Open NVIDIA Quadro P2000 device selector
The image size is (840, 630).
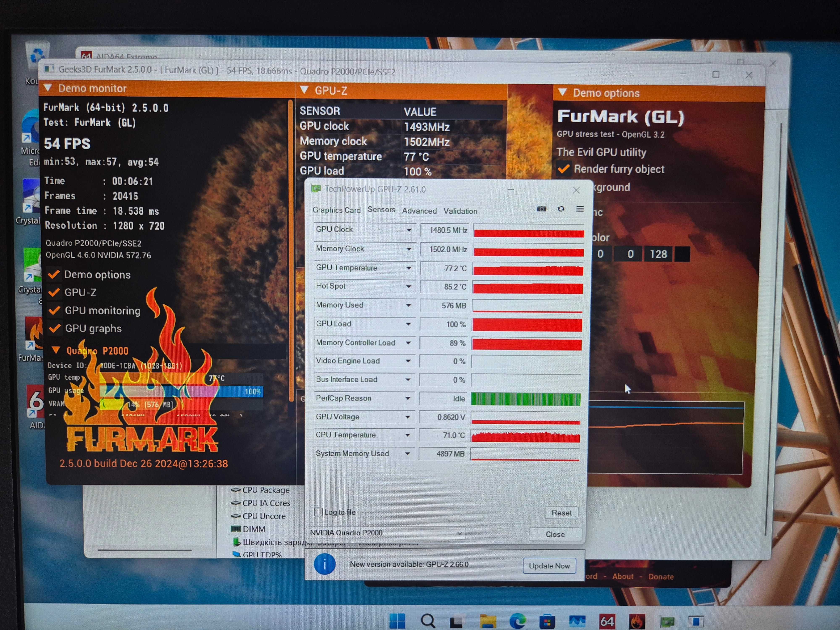[387, 533]
